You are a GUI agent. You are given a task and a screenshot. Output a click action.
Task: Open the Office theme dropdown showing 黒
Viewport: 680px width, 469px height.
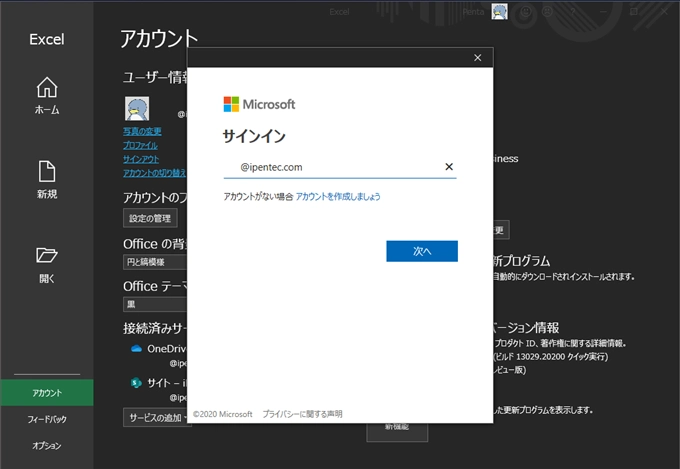(155, 304)
